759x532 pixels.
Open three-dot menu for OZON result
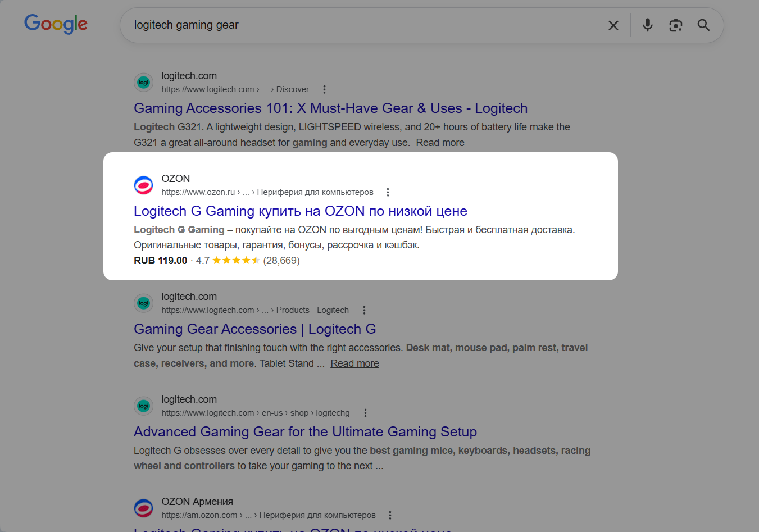coord(388,192)
